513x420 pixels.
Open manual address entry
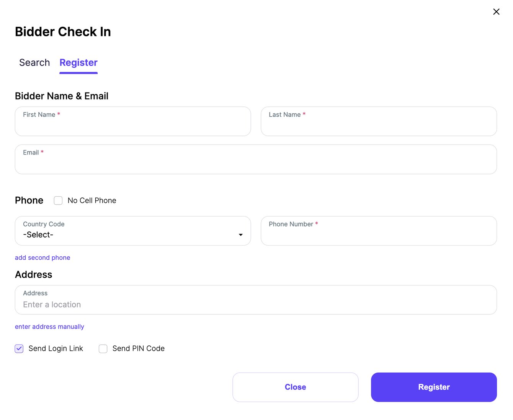49,327
